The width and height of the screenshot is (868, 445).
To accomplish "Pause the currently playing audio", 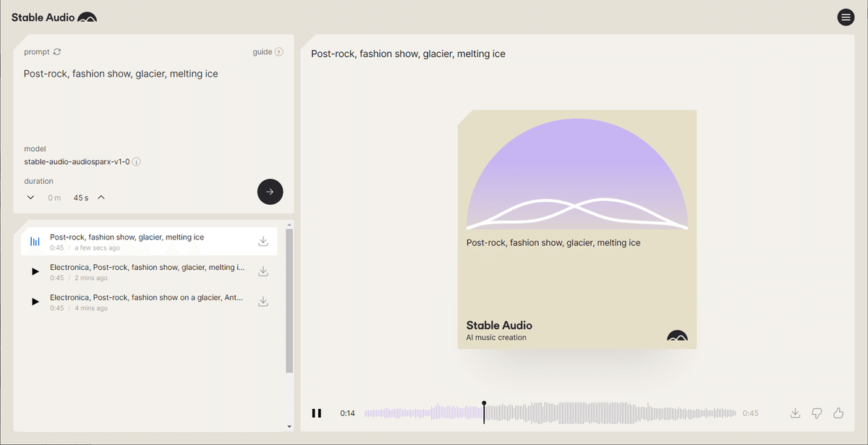I will 316,413.
